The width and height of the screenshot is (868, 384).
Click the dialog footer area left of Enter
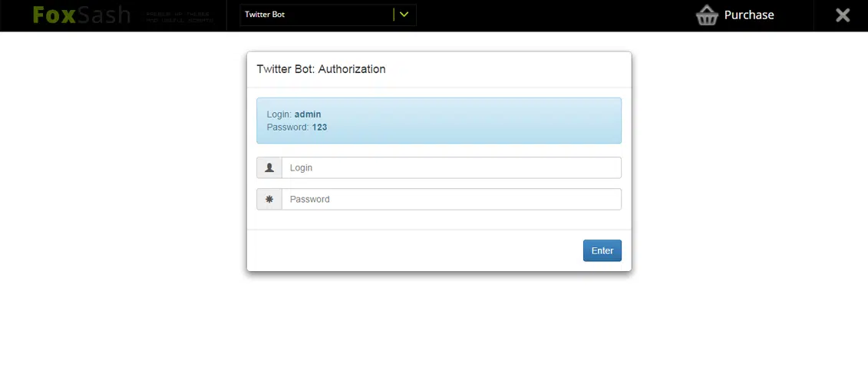coord(414,250)
